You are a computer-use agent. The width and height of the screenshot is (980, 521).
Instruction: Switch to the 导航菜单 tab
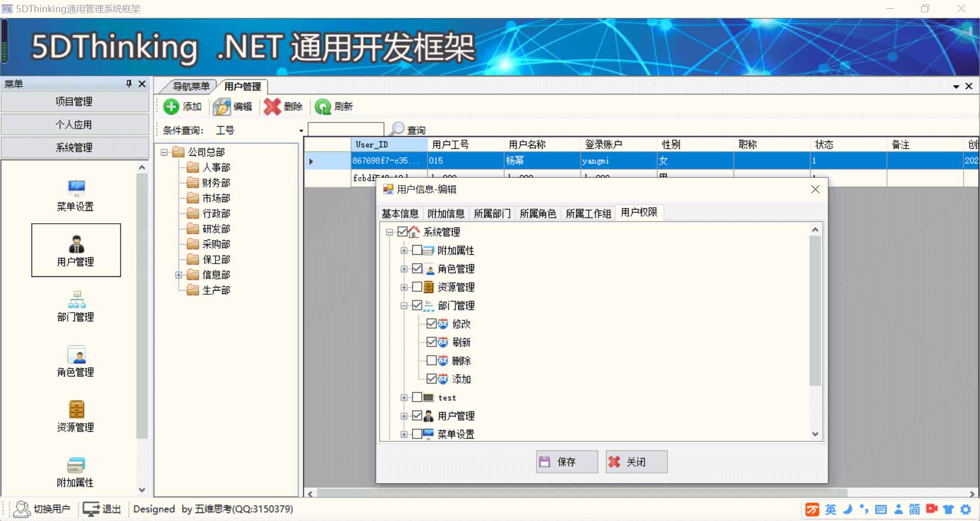(x=190, y=86)
